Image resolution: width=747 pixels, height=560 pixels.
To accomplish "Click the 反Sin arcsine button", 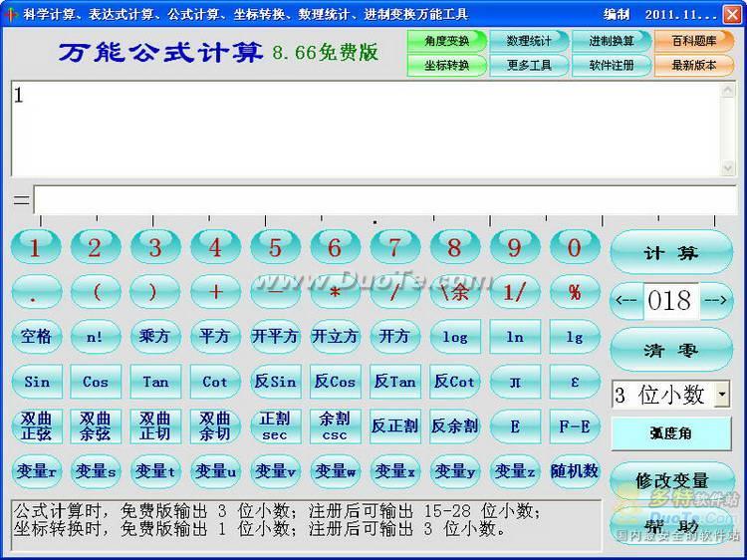I will [x=275, y=382].
